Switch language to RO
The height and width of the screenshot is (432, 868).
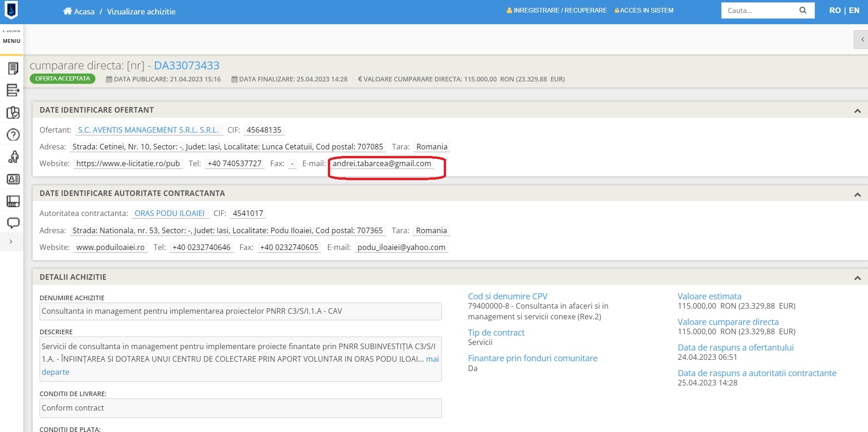835,10
